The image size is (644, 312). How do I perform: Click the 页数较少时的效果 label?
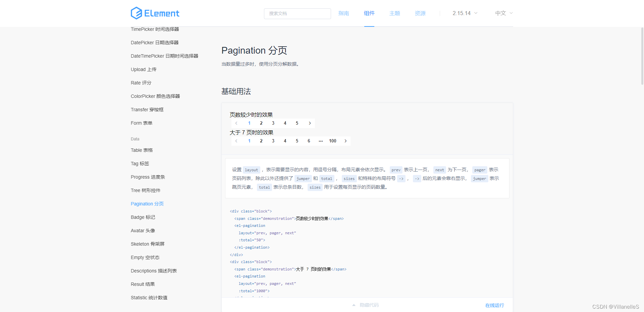(251, 115)
